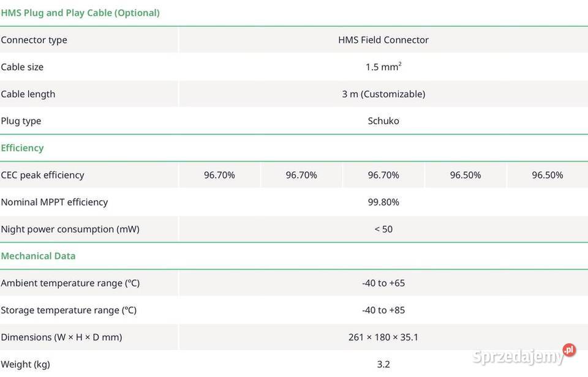Click the 'Night power consumption (mW)' label
Viewport: 588px width, 377px height.
70,229
